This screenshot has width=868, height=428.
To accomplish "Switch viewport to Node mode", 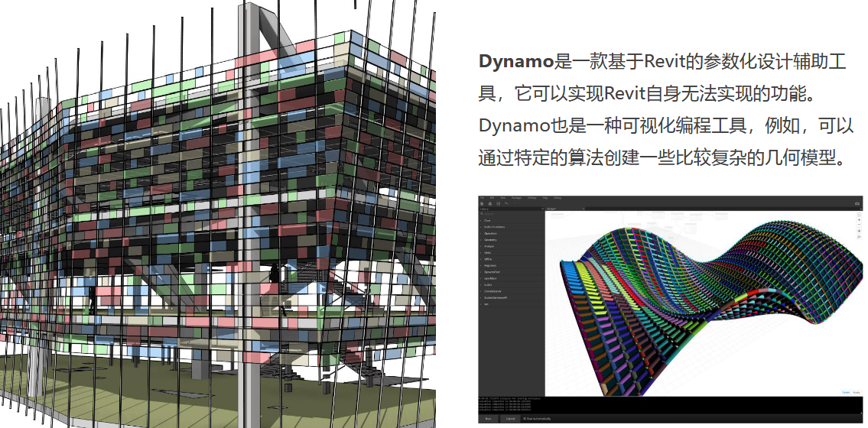I will coord(856,392).
